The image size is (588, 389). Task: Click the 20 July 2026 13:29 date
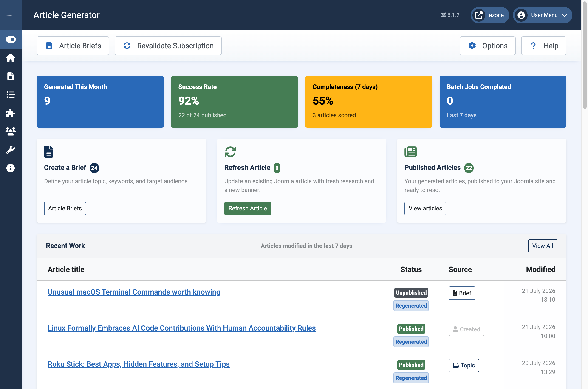click(x=538, y=367)
